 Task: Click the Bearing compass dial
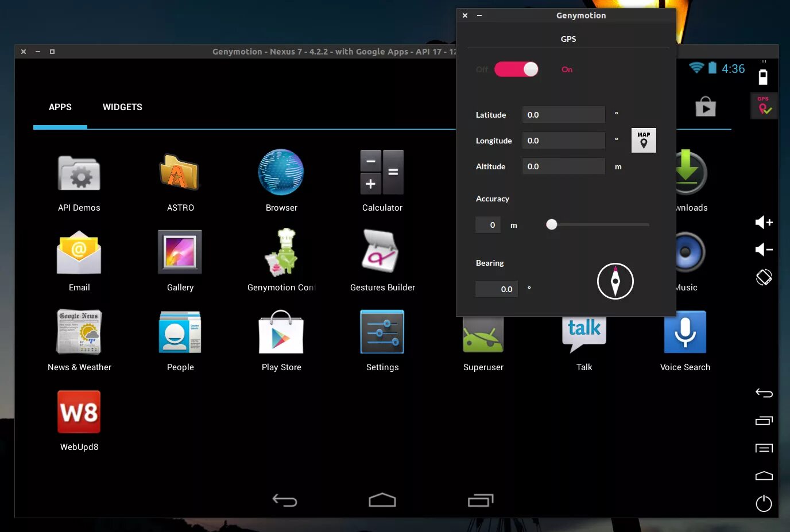[615, 281]
